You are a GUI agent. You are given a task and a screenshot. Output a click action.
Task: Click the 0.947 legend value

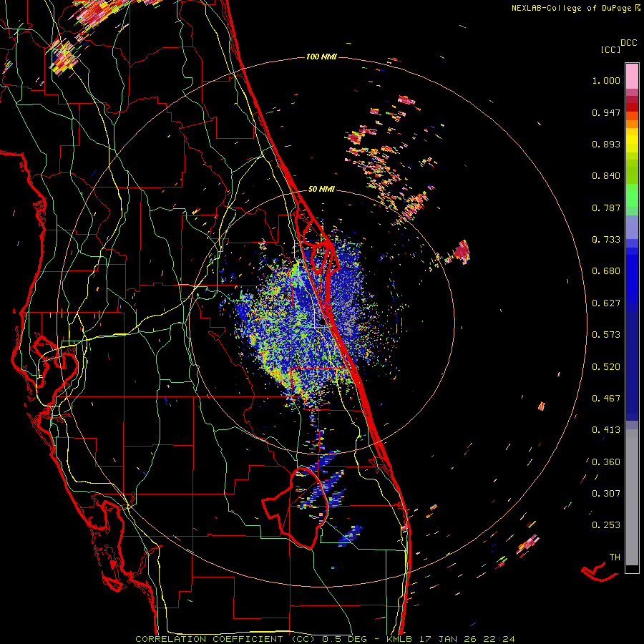point(606,112)
